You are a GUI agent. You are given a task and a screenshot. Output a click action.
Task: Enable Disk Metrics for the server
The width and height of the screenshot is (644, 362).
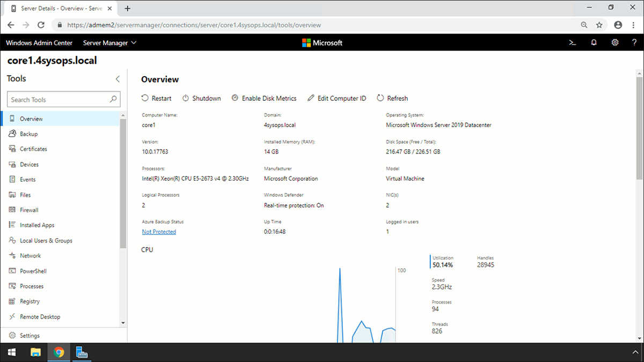(264, 98)
